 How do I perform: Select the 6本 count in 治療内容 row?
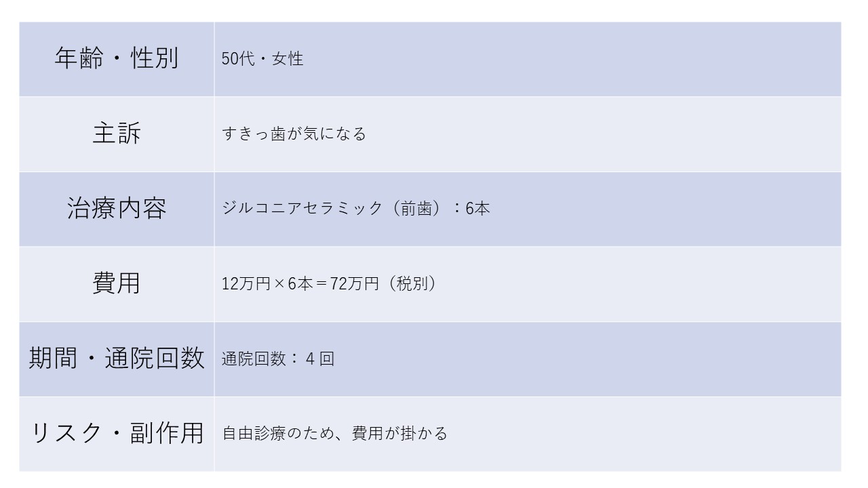pos(477,209)
